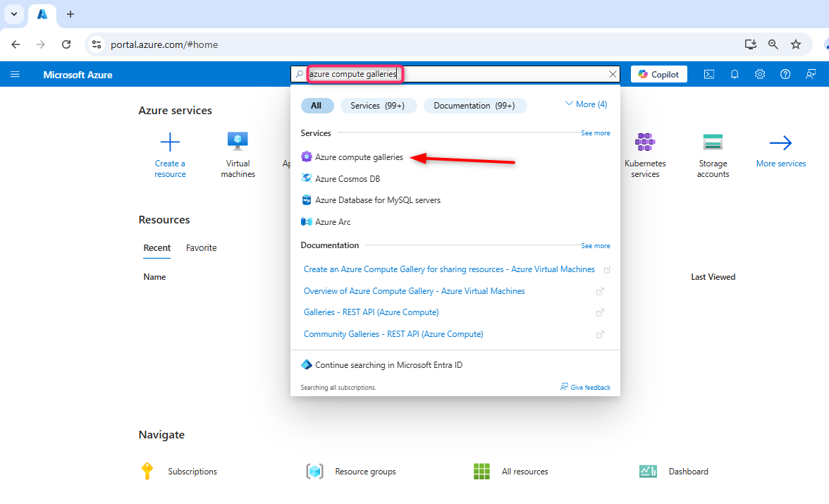Reload the page in the browser

(x=66, y=44)
